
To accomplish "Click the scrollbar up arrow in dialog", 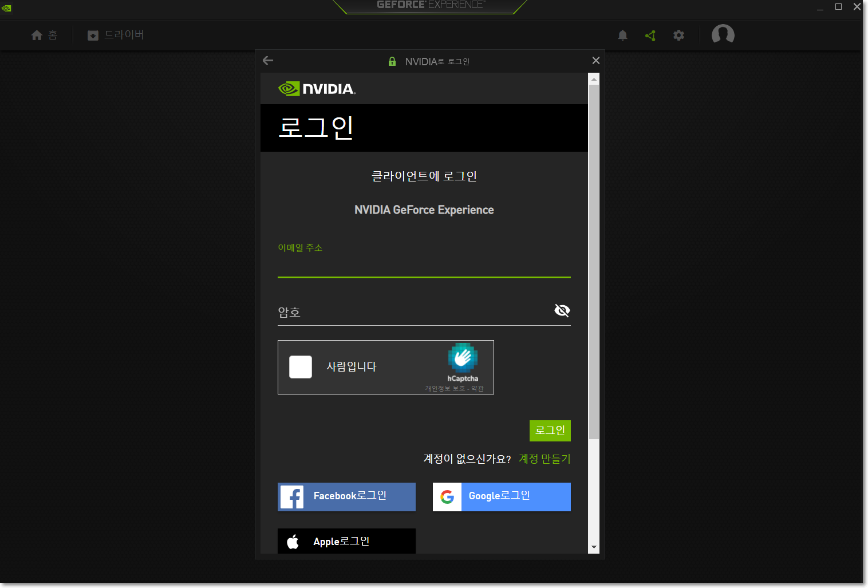I will pos(594,79).
